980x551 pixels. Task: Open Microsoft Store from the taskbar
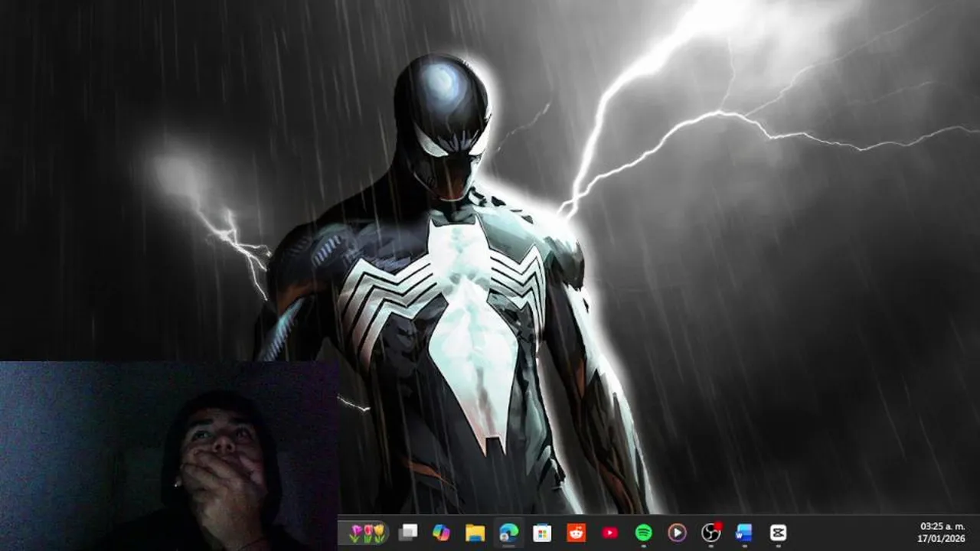542,533
